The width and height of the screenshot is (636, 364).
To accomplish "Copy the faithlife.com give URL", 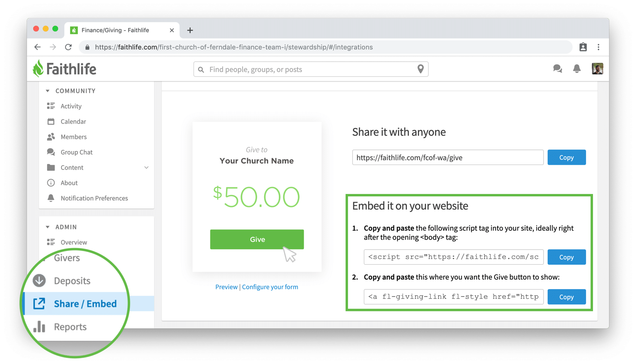I will click(x=566, y=157).
